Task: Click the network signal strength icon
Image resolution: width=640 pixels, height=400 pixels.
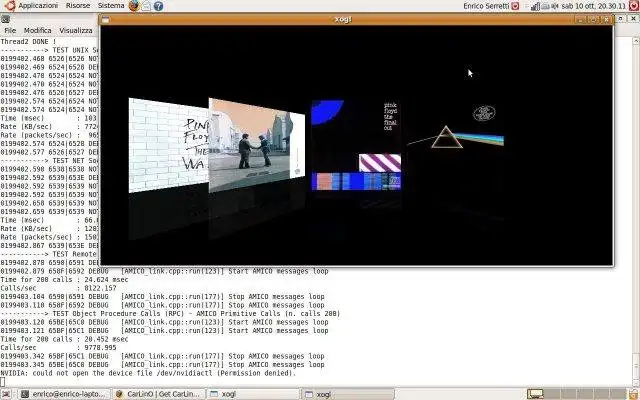Action: 536,6
